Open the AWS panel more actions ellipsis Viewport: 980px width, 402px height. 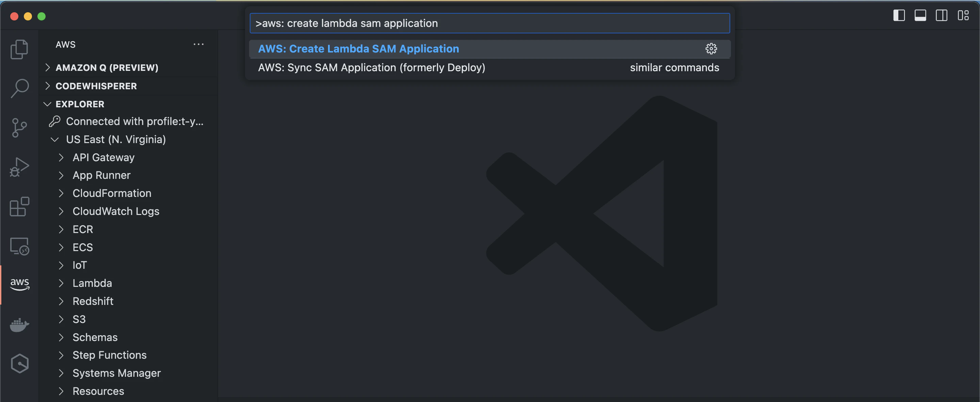(199, 44)
